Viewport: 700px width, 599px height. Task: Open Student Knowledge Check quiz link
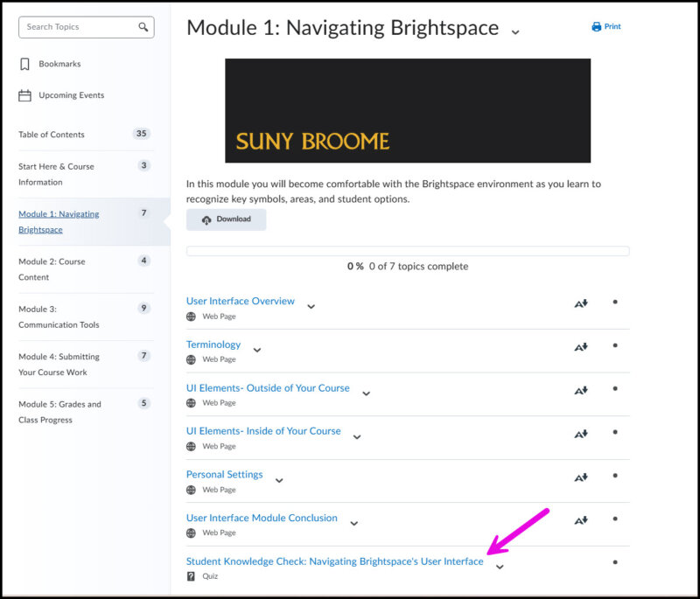[x=334, y=561]
